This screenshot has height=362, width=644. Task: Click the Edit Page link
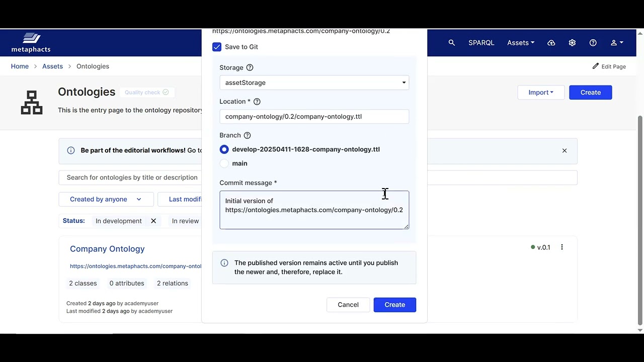(609, 66)
